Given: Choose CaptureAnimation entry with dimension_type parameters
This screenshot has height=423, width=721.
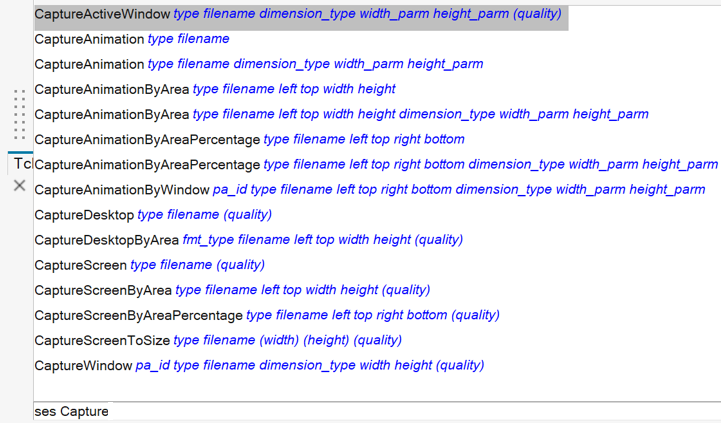Looking at the screenshot, I should (258, 64).
